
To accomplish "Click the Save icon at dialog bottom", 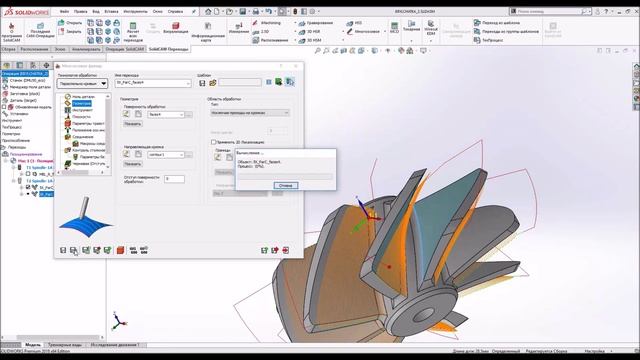I will pyautogui.click(x=63, y=250).
